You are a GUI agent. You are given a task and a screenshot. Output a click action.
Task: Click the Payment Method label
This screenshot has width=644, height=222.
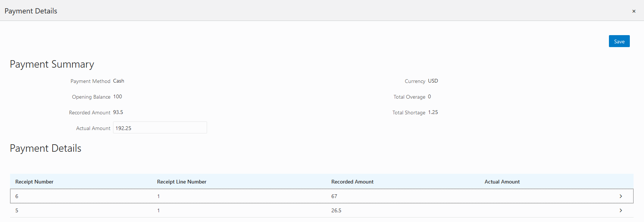coord(90,81)
